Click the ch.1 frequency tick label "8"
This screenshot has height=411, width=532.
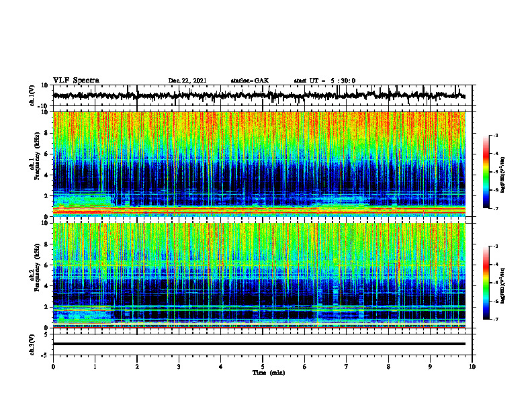47,133
